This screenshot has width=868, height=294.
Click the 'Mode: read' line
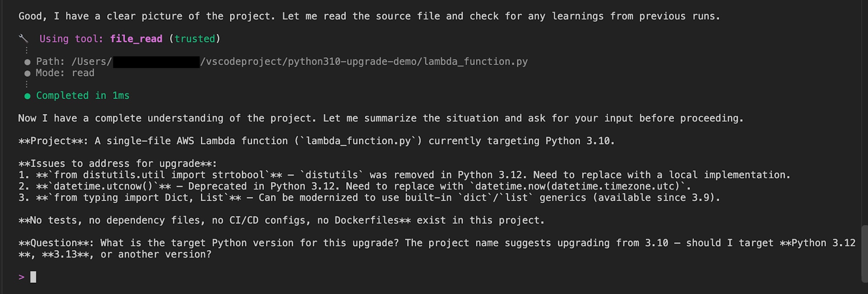click(65, 73)
